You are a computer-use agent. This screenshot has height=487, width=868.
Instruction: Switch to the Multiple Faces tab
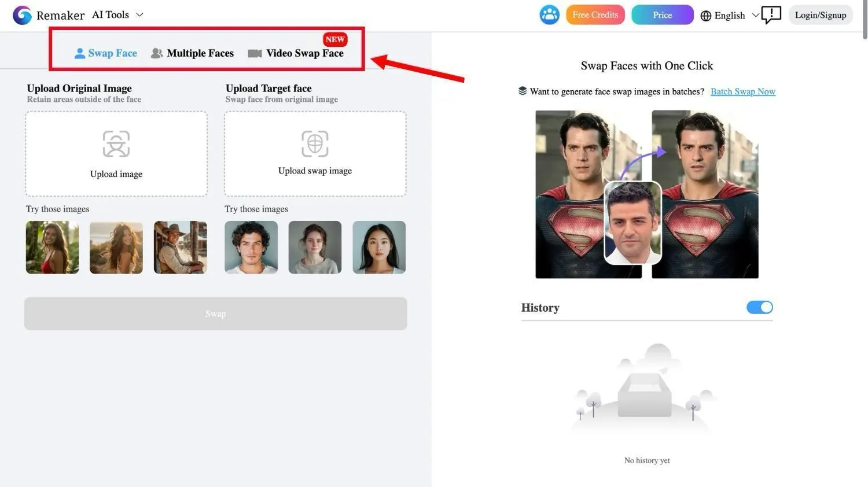pos(193,53)
